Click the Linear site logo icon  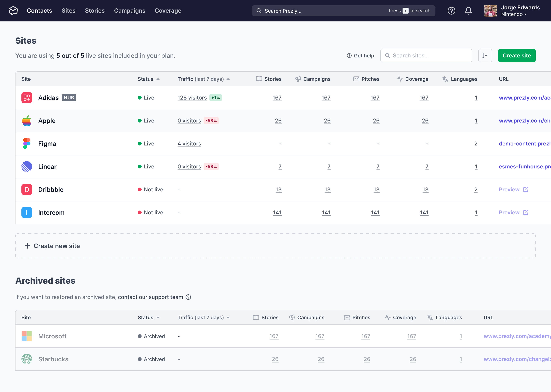coord(27,167)
